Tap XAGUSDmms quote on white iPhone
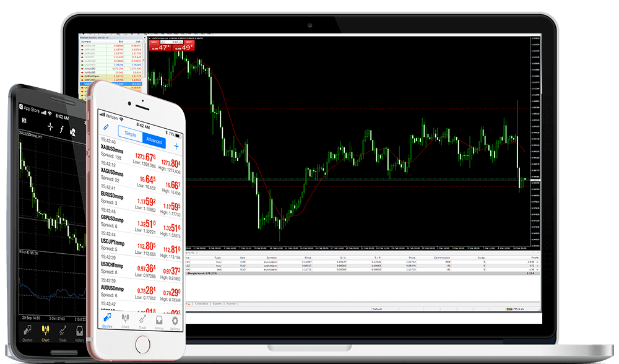Viewport: 619px width, 364px height. [140, 178]
